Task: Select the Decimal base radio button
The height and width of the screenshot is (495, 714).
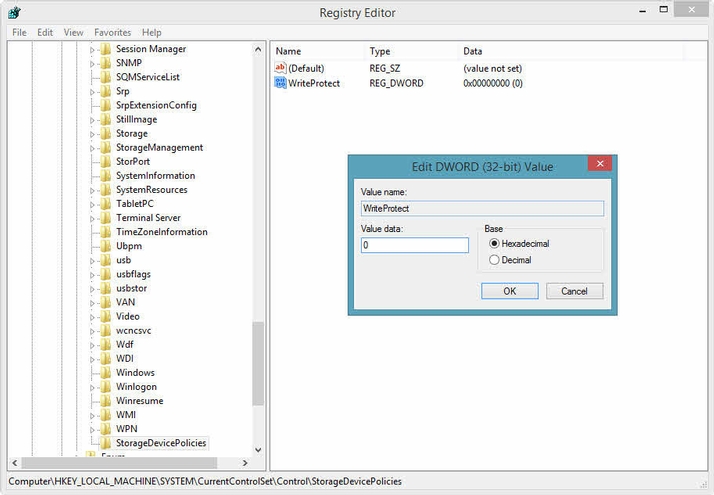Action: pos(494,260)
